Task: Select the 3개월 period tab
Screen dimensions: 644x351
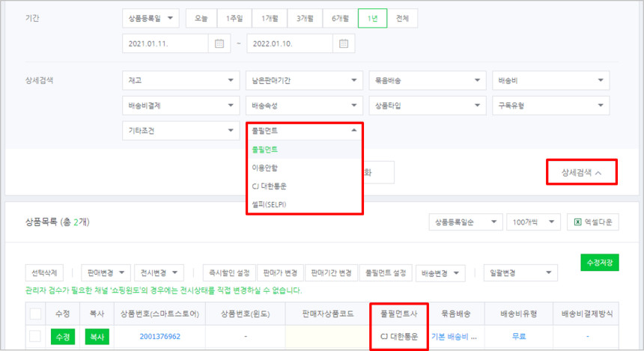Action: (x=305, y=19)
